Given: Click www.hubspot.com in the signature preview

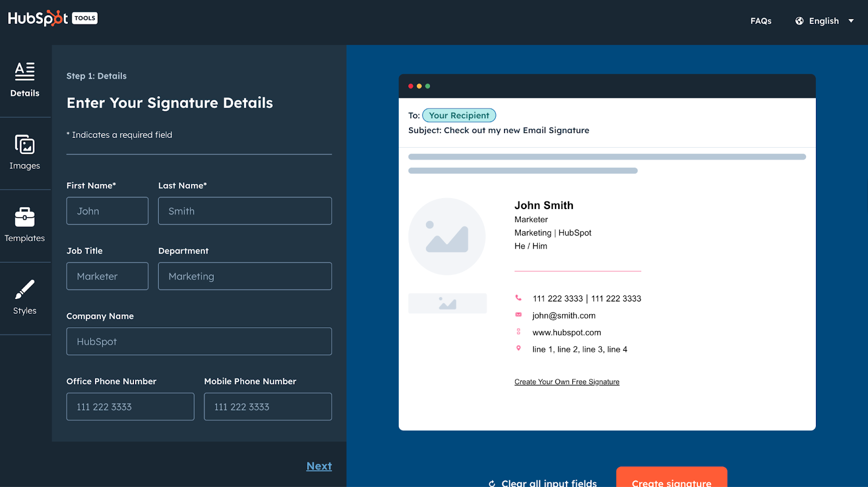Looking at the screenshot, I should coord(566,332).
